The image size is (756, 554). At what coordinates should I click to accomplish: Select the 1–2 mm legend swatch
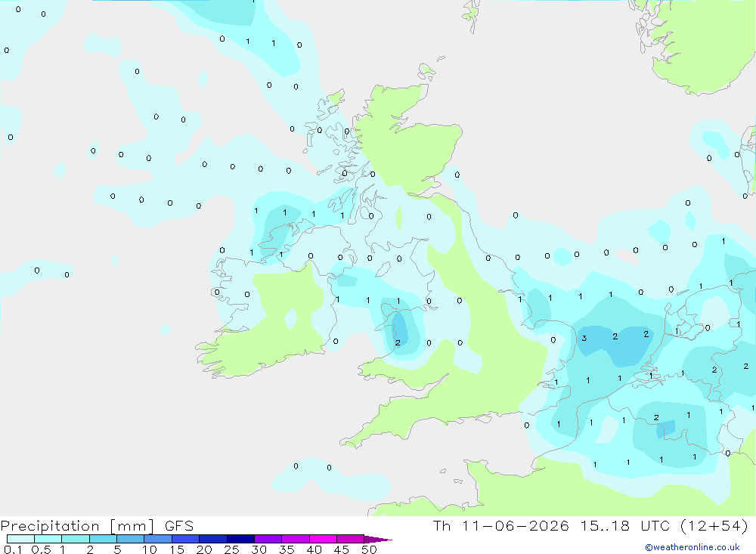[x=76, y=539]
